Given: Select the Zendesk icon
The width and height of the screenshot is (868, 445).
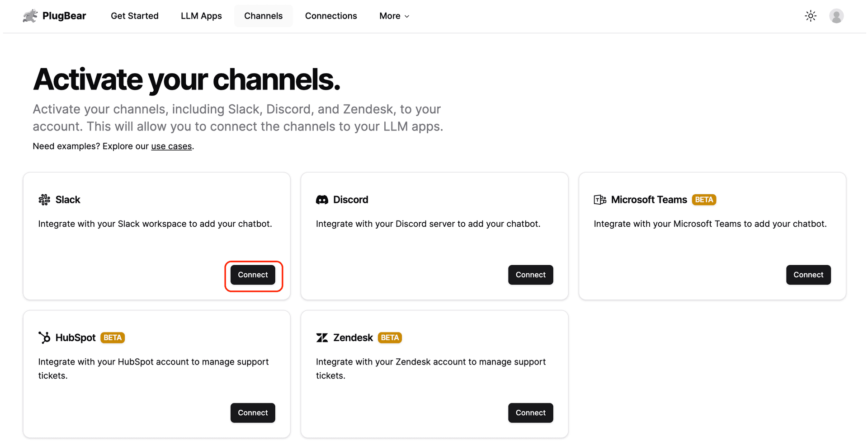Looking at the screenshot, I should coord(322,337).
